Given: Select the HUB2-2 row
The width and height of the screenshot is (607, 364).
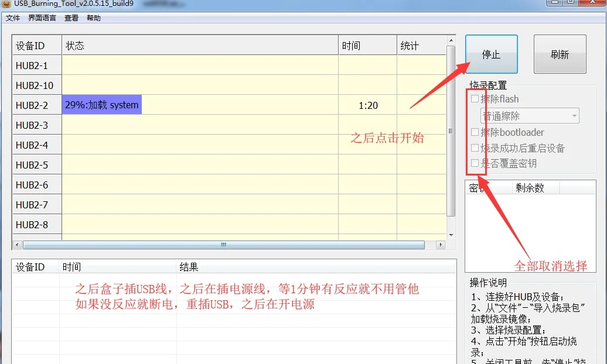Looking at the screenshot, I should click(229, 105).
